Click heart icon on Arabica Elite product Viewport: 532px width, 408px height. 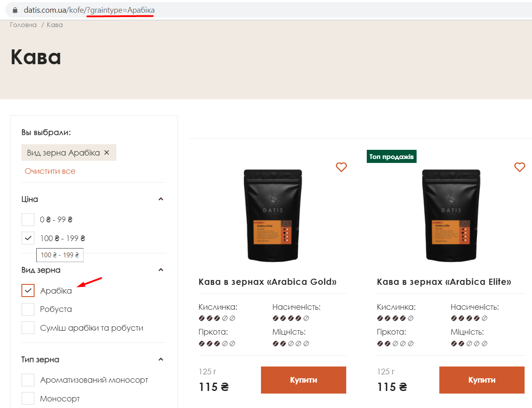coord(519,167)
